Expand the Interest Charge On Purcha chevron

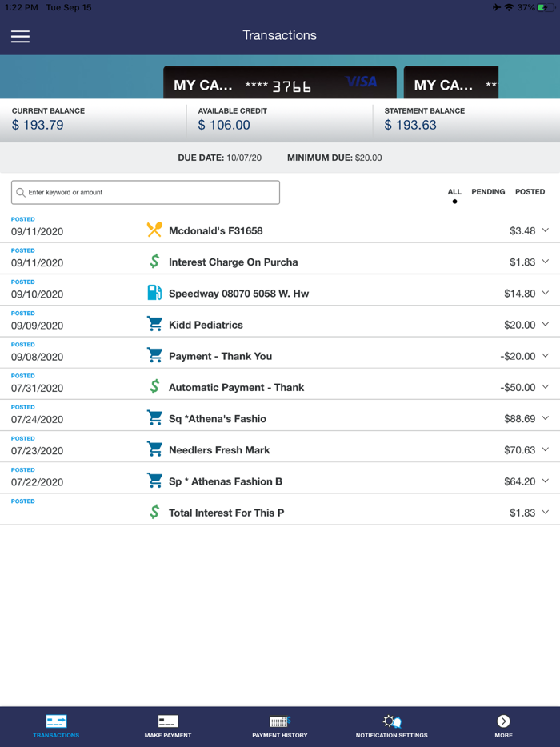(x=546, y=262)
